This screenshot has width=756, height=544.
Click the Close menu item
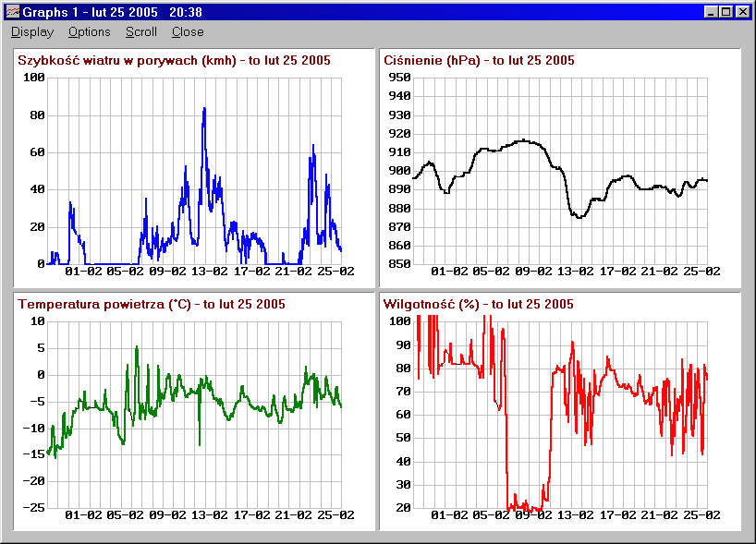[188, 31]
